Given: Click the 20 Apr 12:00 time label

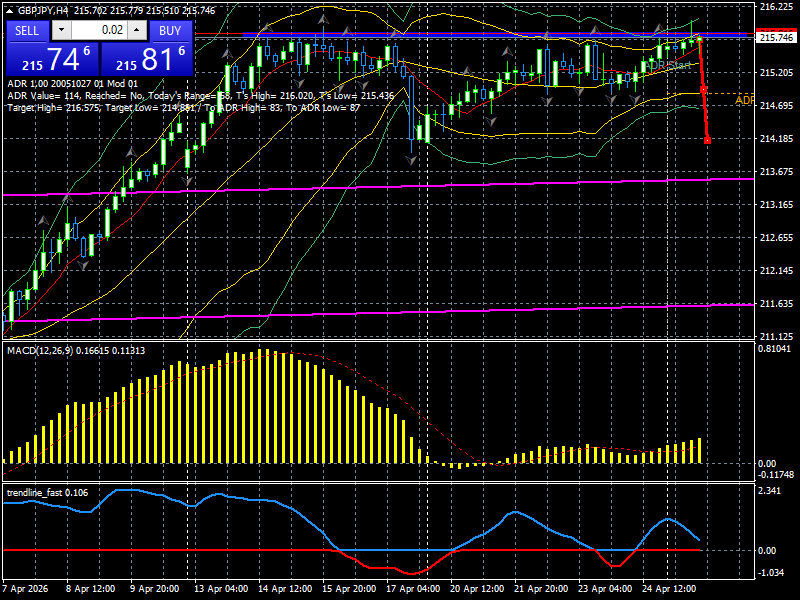Looking at the screenshot, I should coord(477,589).
